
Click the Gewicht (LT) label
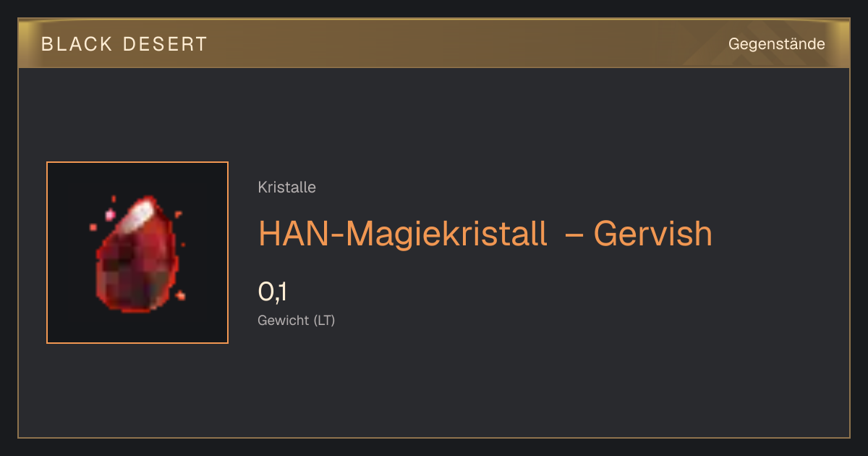(x=297, y=320)
